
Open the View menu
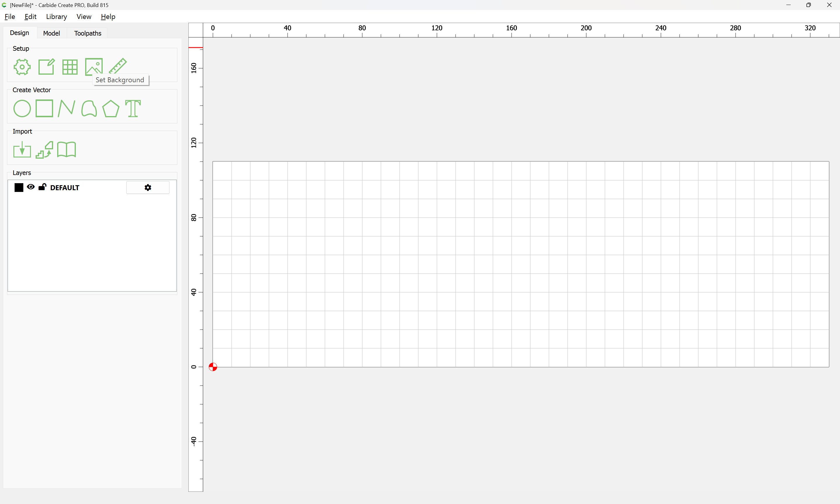[x=84, y=16]
